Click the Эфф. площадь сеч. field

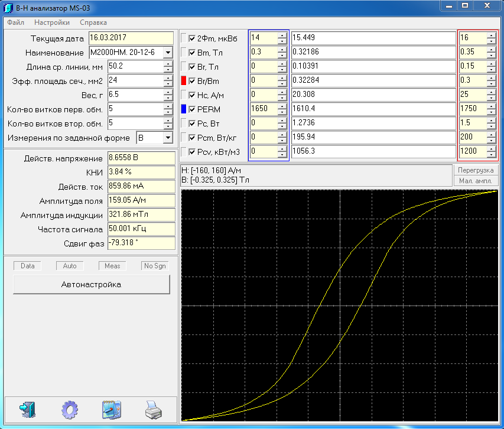tap(136, 80)
